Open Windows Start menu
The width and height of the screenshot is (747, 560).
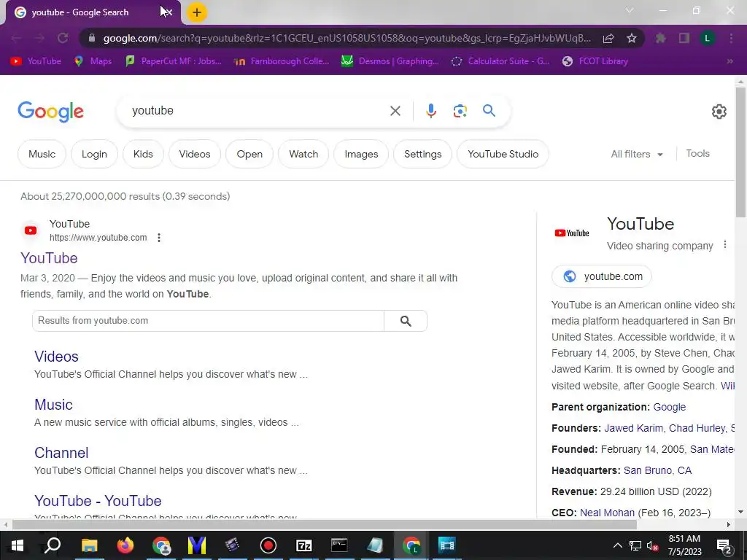pyautogui.click(x=18, y=545)
